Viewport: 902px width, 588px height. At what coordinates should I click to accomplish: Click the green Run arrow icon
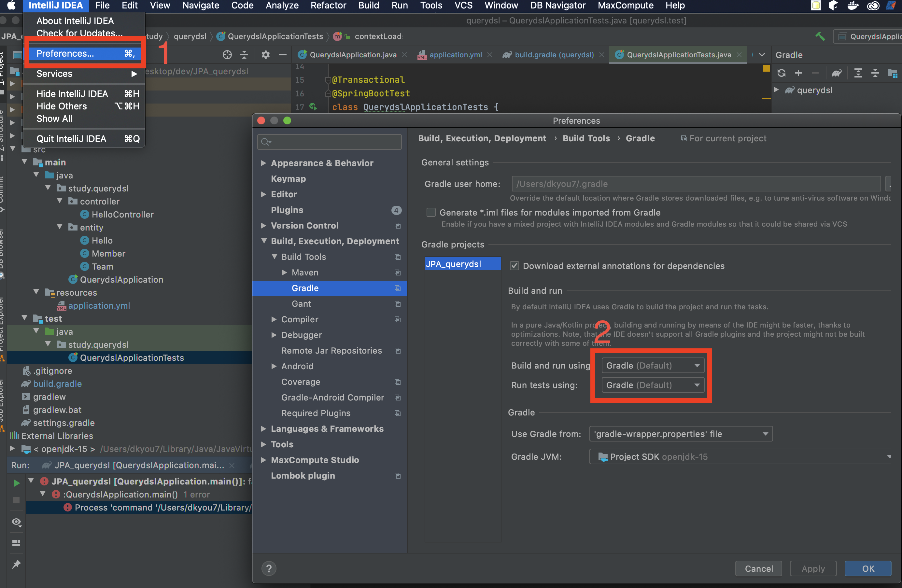pos(16,483)
